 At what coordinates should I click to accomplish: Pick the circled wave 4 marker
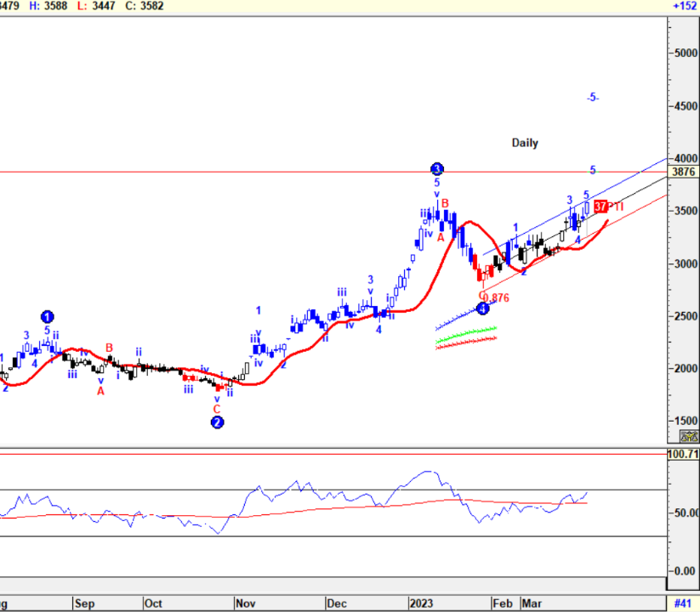point(482,309)
